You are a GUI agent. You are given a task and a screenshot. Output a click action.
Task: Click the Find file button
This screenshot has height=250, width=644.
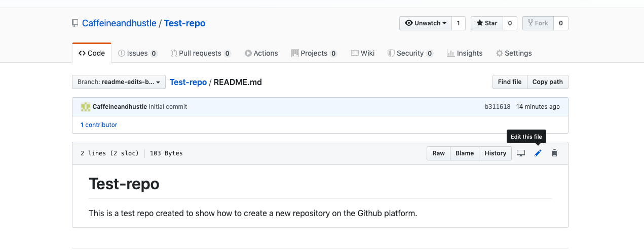(x=510, y=82)
